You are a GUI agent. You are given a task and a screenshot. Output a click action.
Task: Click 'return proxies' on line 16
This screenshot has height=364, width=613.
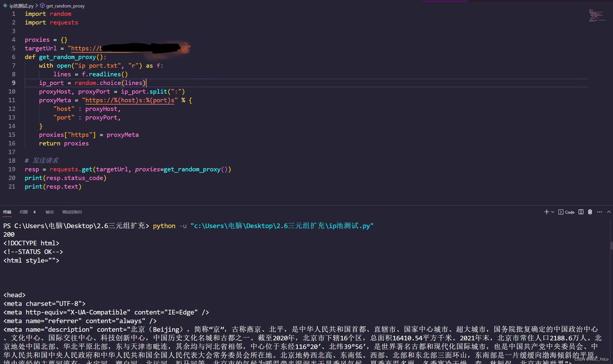[x=64, y=143]
